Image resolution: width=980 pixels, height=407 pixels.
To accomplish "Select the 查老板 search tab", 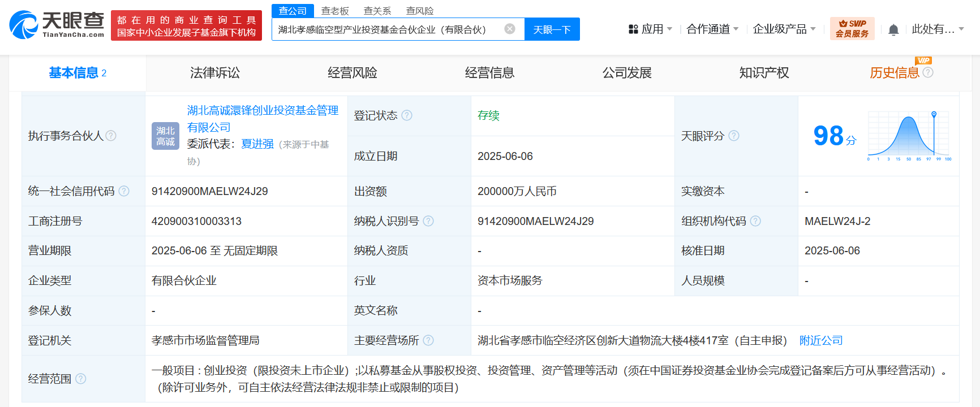I will point(335,11).
